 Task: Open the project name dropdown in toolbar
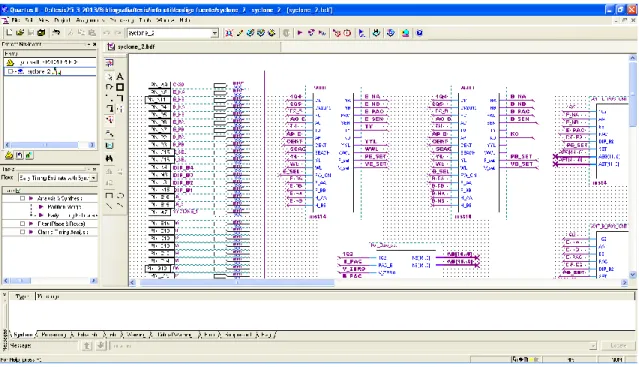215,33
